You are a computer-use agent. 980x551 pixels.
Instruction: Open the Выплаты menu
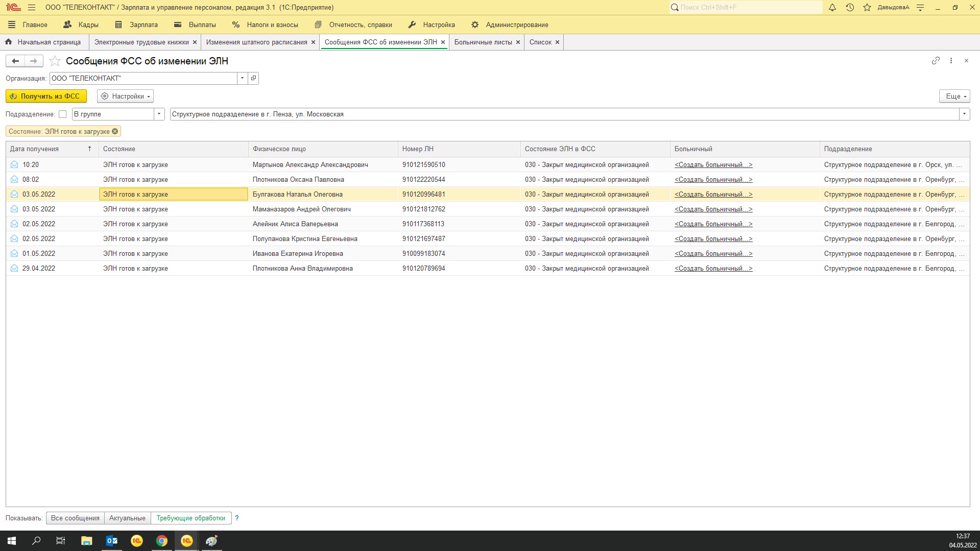pos(195,25)
